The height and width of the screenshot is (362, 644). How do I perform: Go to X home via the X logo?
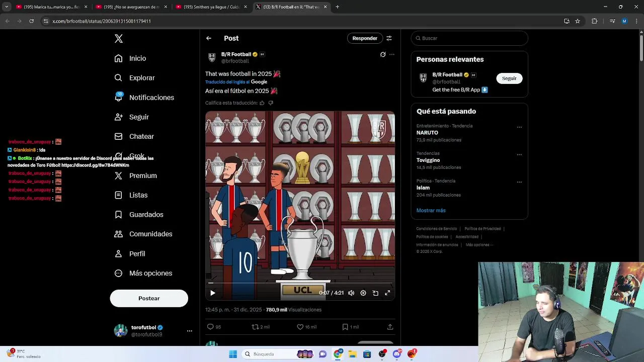tap(119, 39)
